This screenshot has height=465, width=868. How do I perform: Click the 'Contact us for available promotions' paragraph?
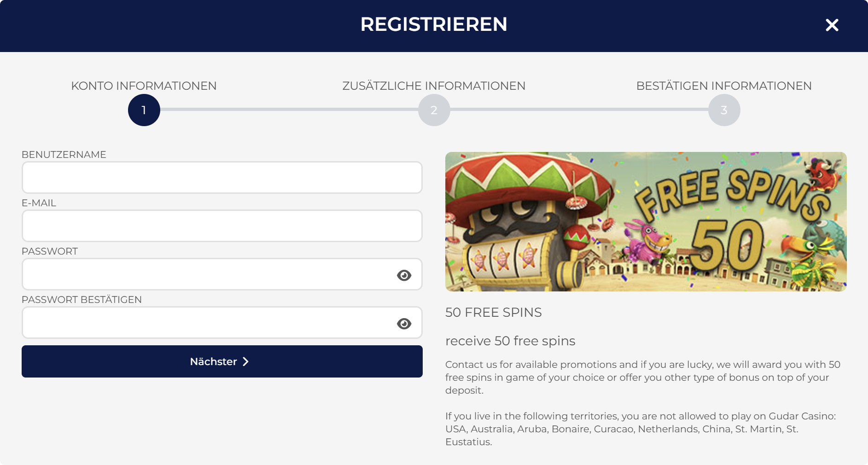pos(643,378)
